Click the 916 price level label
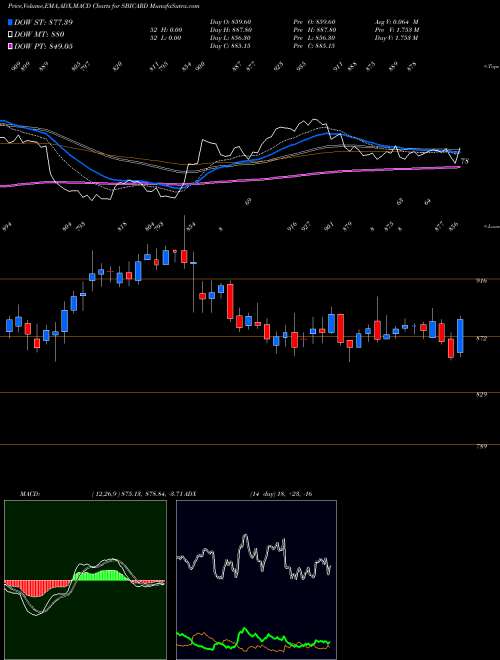Screen dimensions: 500x660 (483, 280)
